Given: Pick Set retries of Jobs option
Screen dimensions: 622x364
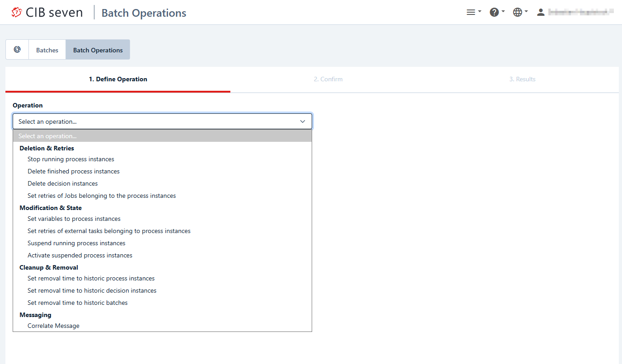Looking at the screenshot, I should [x=102, y=196].
